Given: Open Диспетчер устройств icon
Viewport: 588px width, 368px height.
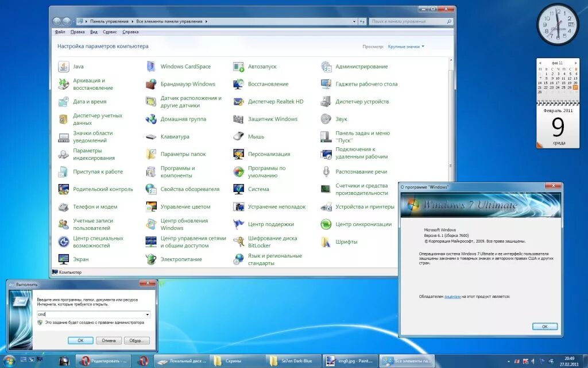Looking at the screenshot, I should tap(326, 101).
